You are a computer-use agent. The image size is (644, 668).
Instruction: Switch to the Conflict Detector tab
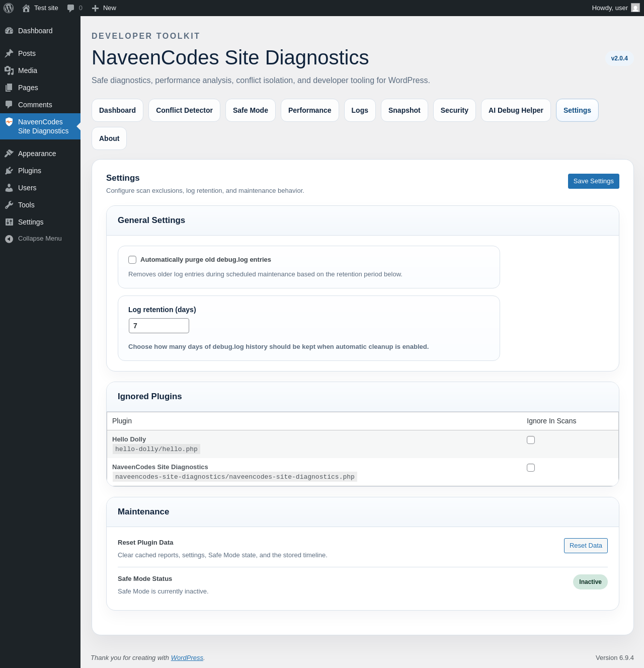point(184,110)
